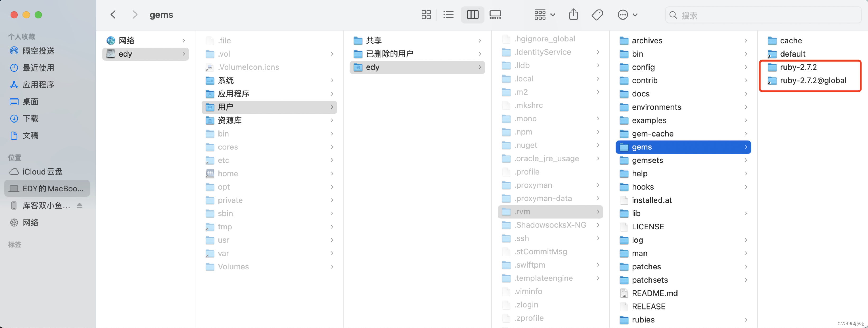Open iCloud云盘 in sidebar

[x=42, y=172]
